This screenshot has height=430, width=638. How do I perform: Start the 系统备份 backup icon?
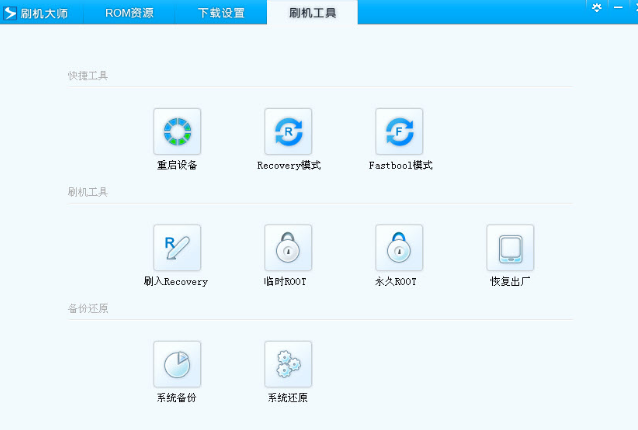[177, 364]
